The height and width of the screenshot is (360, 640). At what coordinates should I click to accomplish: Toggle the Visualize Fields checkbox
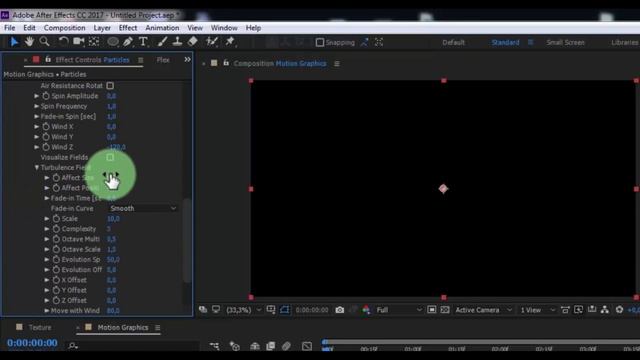tap(110, 157)
